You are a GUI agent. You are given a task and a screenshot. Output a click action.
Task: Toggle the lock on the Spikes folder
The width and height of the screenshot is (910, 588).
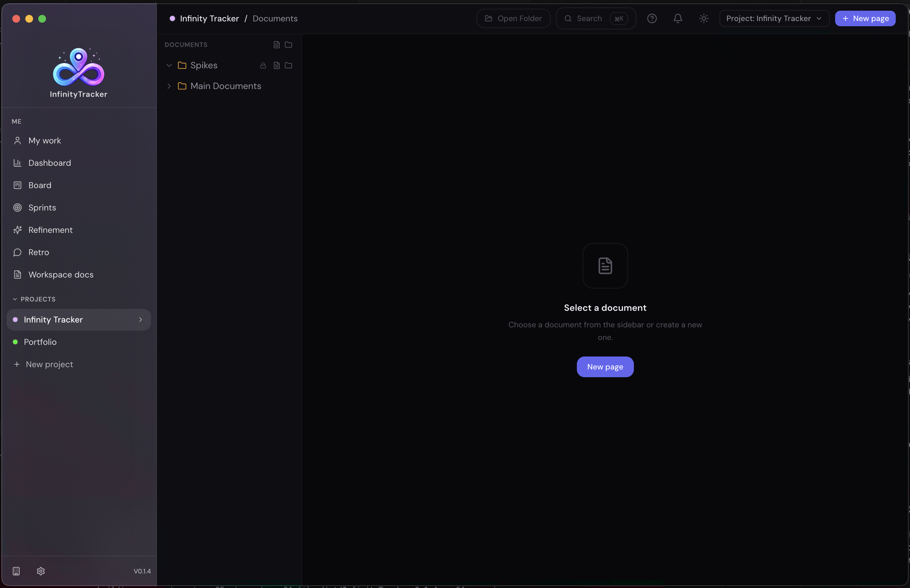point(263,65)
